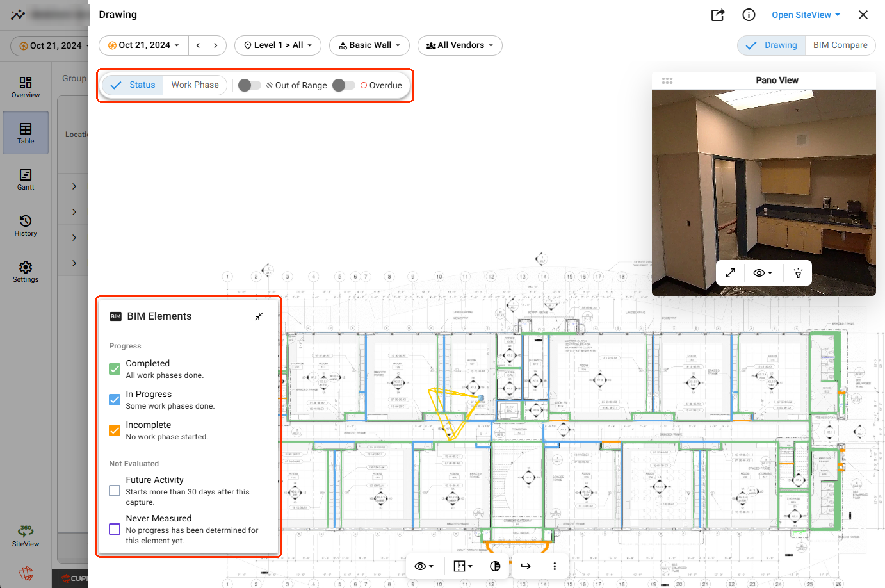This screenshot has height=588, width=885.
Task: Select the Drawing view tab
Action: tap(772, 45)
